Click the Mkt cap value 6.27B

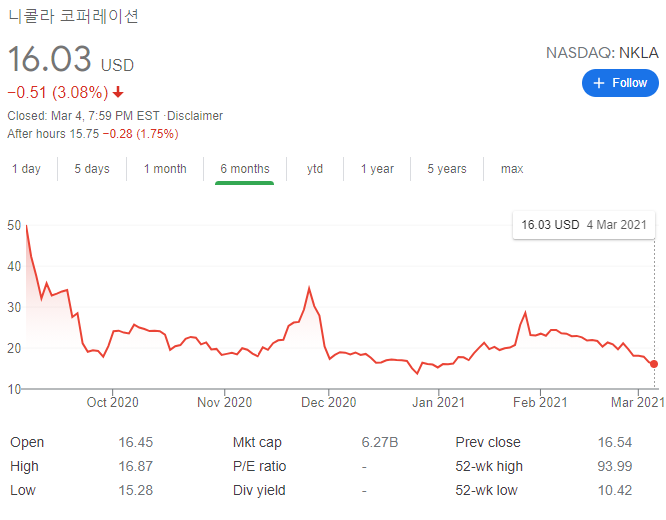(x=380, y=442)
